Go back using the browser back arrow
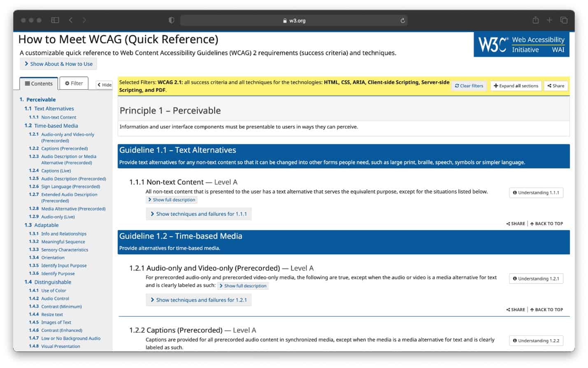This screenshot has width=588, height=368. [x=71, y=20]
